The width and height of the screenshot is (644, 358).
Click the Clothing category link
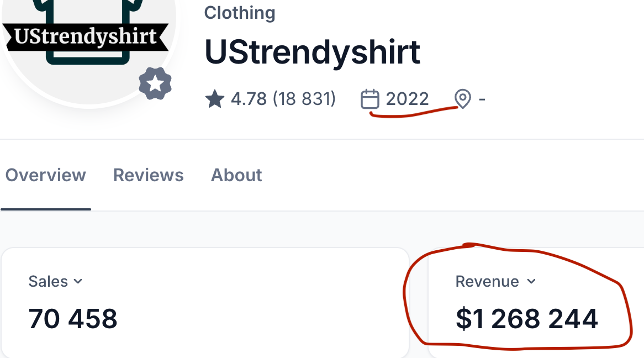240,13
